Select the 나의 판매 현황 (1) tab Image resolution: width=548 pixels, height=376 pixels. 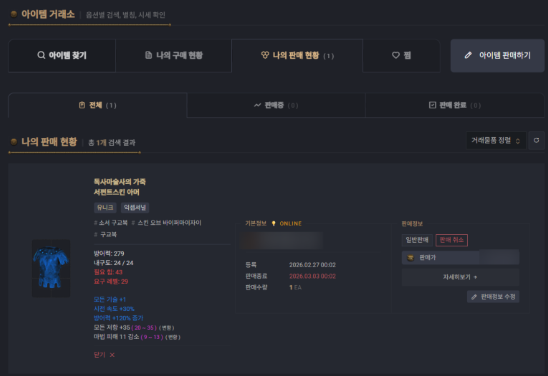click(297, 56)
